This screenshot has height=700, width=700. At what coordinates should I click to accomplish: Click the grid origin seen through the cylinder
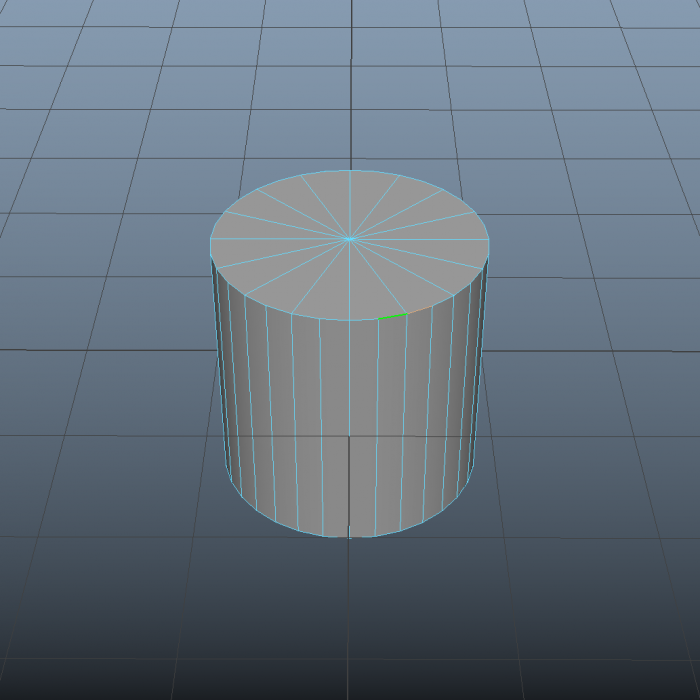tap(349, 435)
